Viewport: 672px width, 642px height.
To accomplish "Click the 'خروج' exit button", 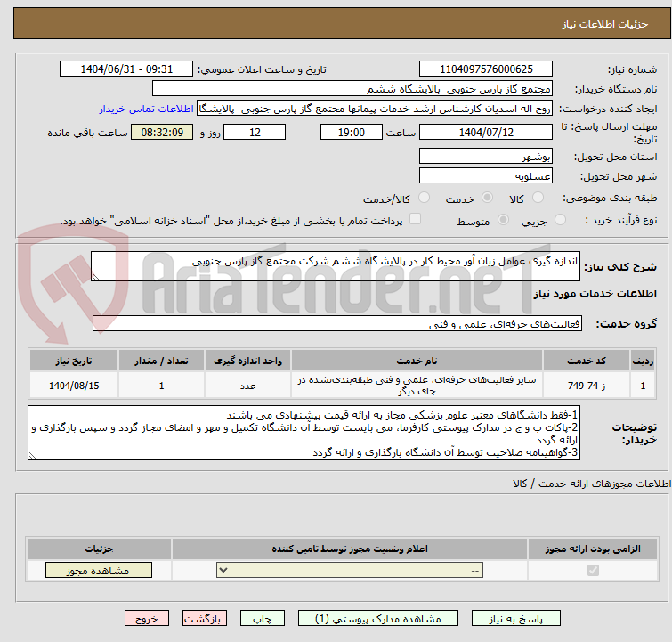I will pos(147,619).
